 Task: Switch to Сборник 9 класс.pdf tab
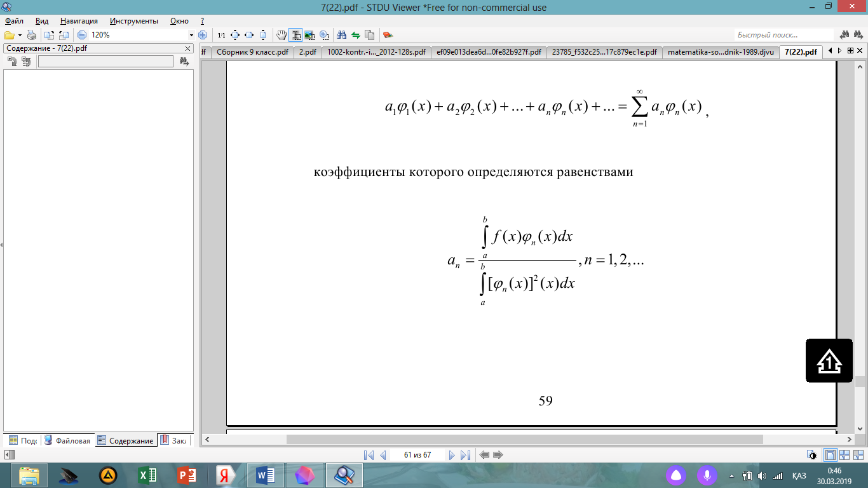(252, 52)
